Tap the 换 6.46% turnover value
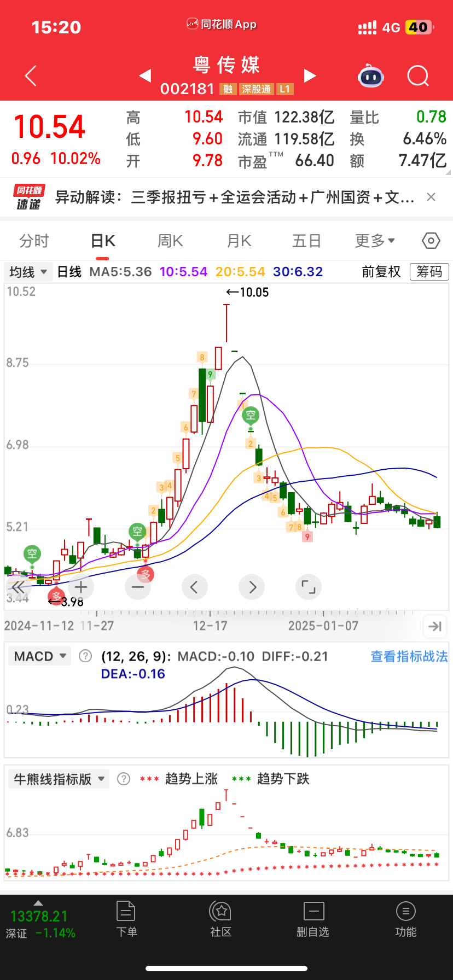 398,139
